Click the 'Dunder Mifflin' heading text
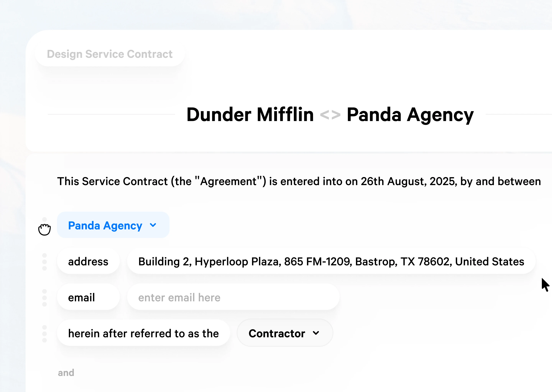This screenshot has height=392, width=552. click(x=250, y=114)
